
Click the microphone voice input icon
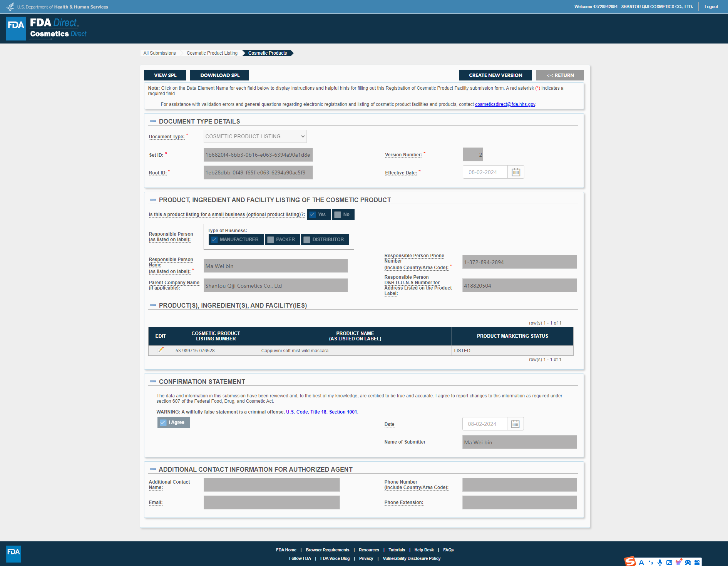[660, 562]
